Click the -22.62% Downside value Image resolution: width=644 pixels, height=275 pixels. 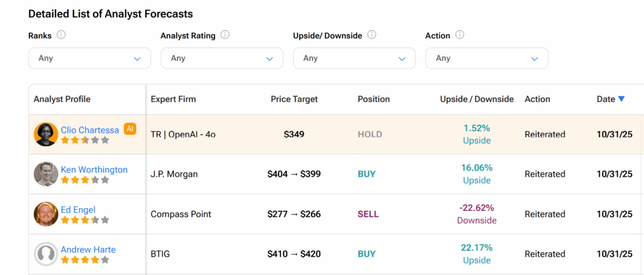pyautogui.click(x=477, y=214)
